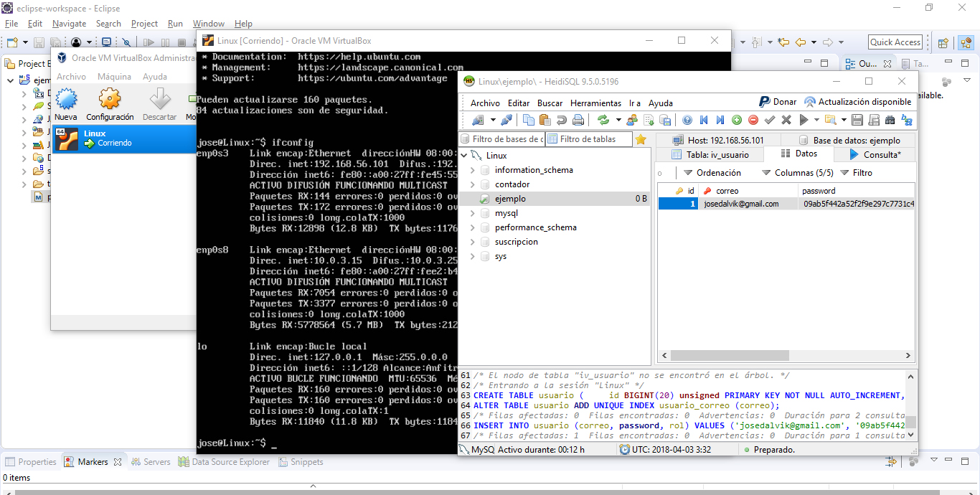Click the HeidiSQL session manager icon
The height and width of the screenshot is (495, 980).
click(x=477, y=120)
